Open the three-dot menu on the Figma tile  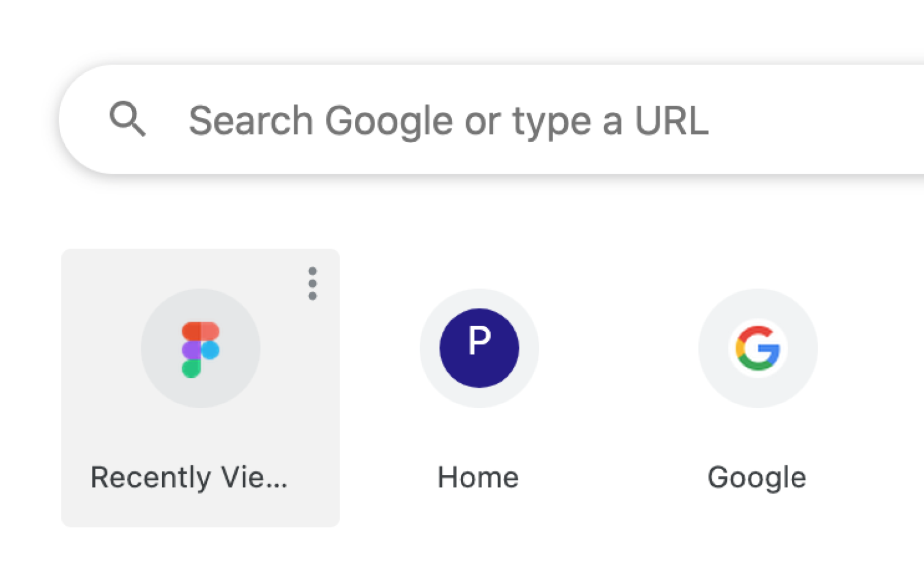313,284
